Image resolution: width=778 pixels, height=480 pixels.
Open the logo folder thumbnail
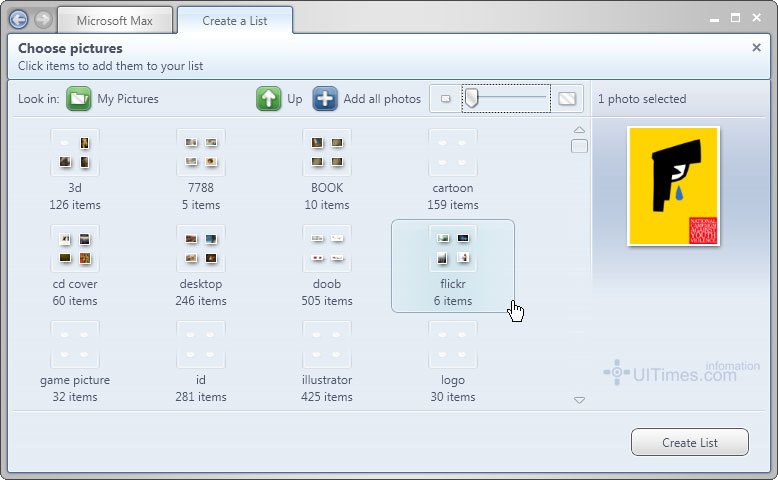(453, 344)
